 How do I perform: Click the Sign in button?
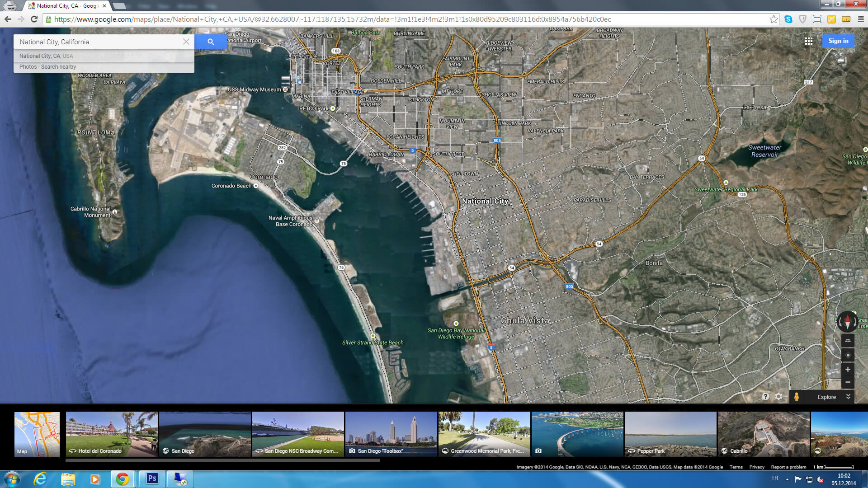tap(839, 41)
